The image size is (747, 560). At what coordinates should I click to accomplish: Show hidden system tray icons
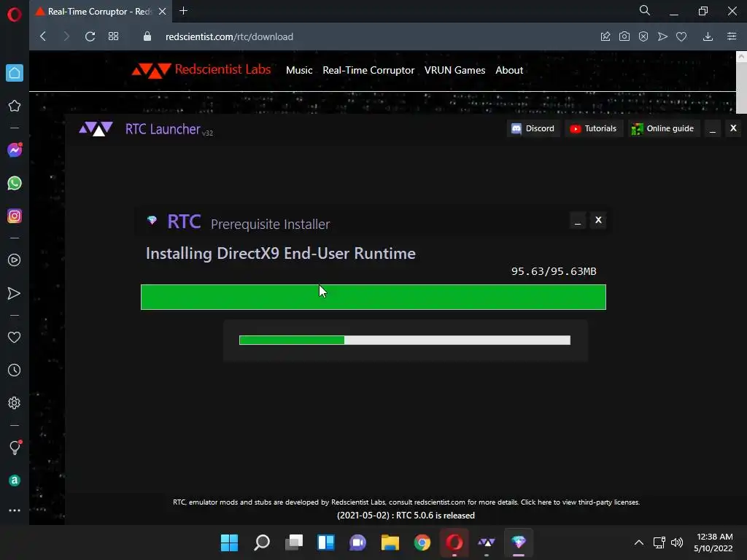click(639, 542)
